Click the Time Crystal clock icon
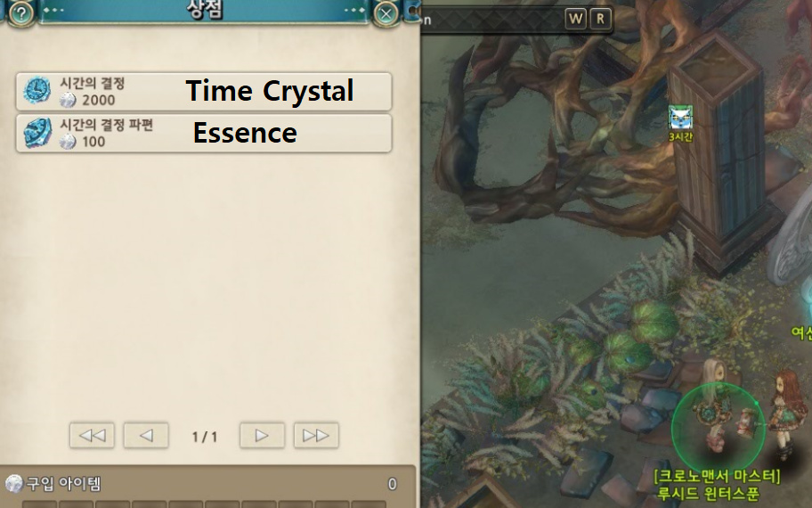Image resolution: width=812 pixels, height=508 pixels. click(x=37, y=90)
